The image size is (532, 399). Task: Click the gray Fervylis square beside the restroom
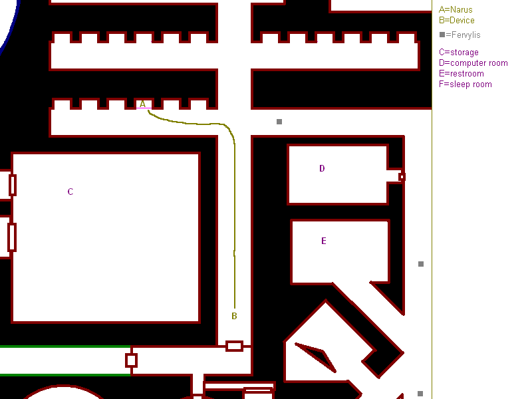(421, 264)
